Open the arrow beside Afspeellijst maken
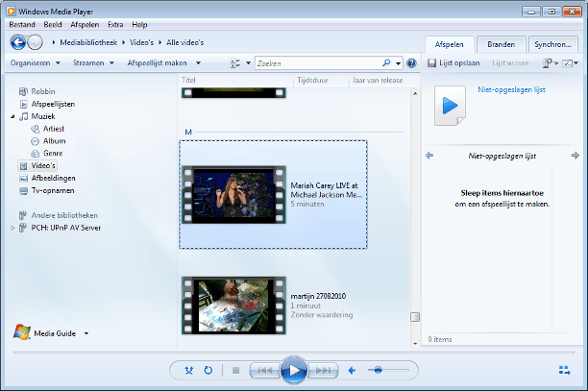Screen dimensions: 588x391 (198, 63)
